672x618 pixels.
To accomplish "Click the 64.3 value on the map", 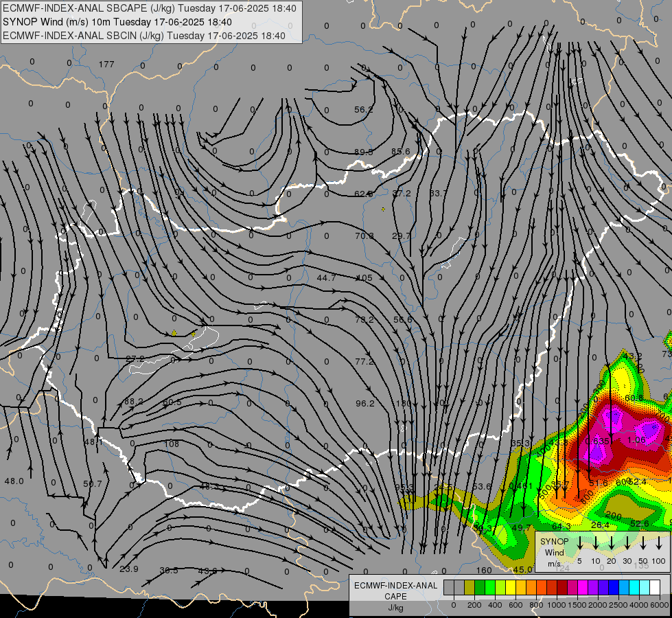I will 561,526.
